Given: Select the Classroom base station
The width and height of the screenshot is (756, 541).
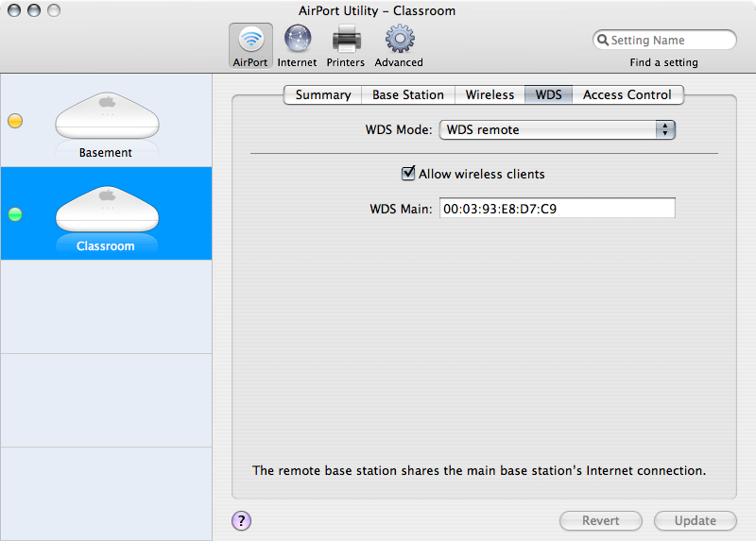Looking at the screenshot, I should coord(107,213).
